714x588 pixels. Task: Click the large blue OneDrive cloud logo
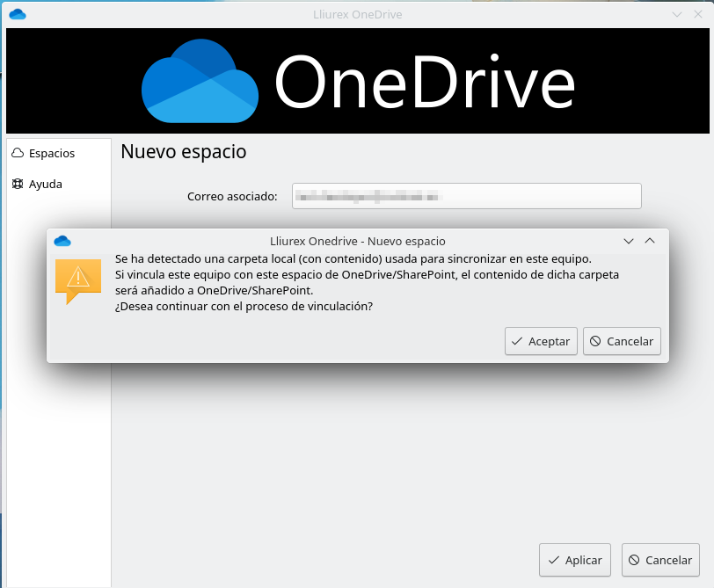pos(200,81)
